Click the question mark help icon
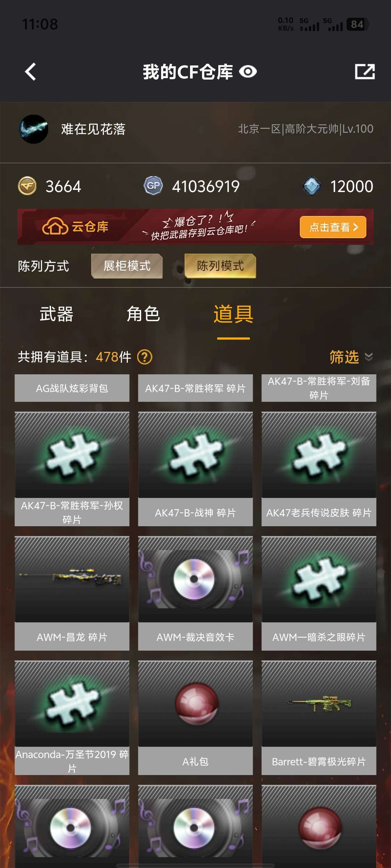The height and width of the screenshot is (868, 391). click(x=145, y=357)
